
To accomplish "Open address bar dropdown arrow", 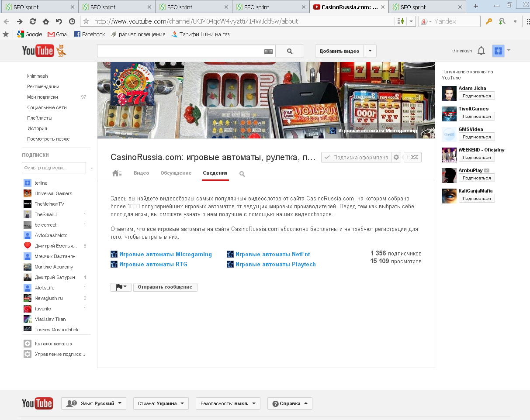I will point(411,21).
